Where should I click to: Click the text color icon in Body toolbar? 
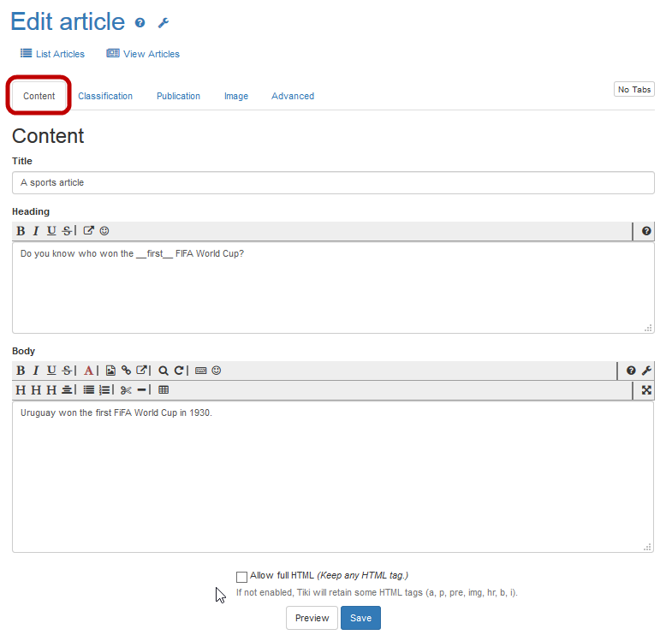coord(88,371)
